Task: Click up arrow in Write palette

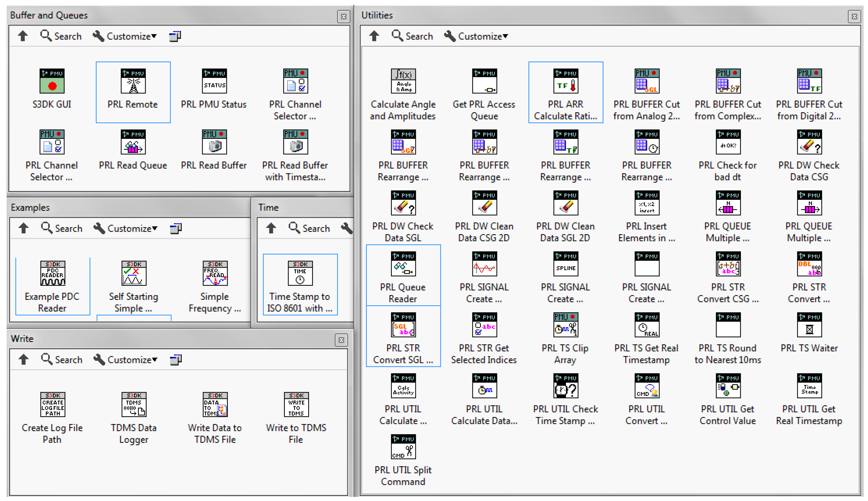Action: (23, 360)
